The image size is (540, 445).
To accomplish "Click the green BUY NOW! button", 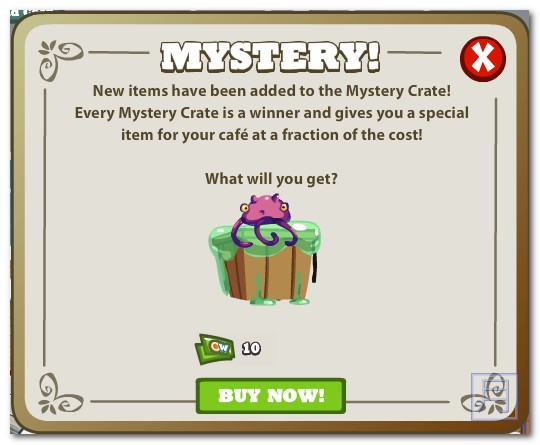I will tap(271, 395).
